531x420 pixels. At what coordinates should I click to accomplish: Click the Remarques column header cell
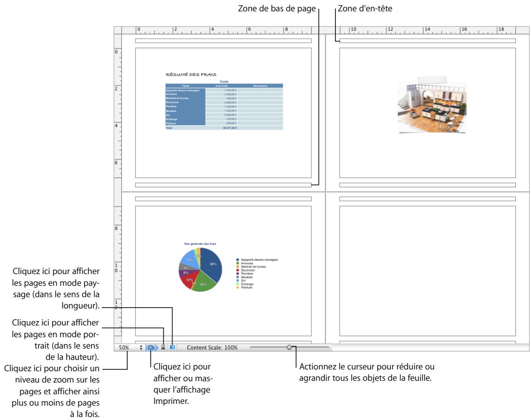point(261,86)
